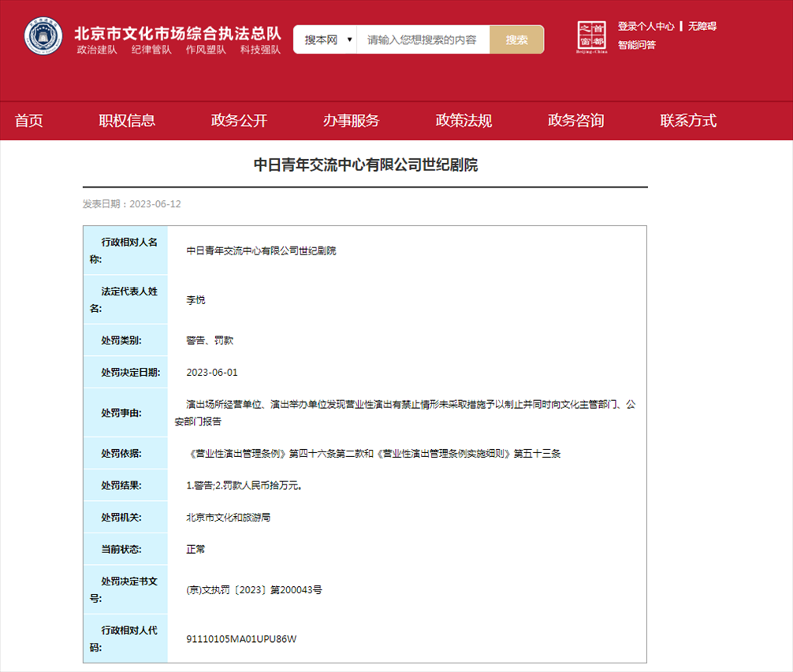
Task: Click 政策法规 in the navigation bar
Action: (x=464, y=121)
